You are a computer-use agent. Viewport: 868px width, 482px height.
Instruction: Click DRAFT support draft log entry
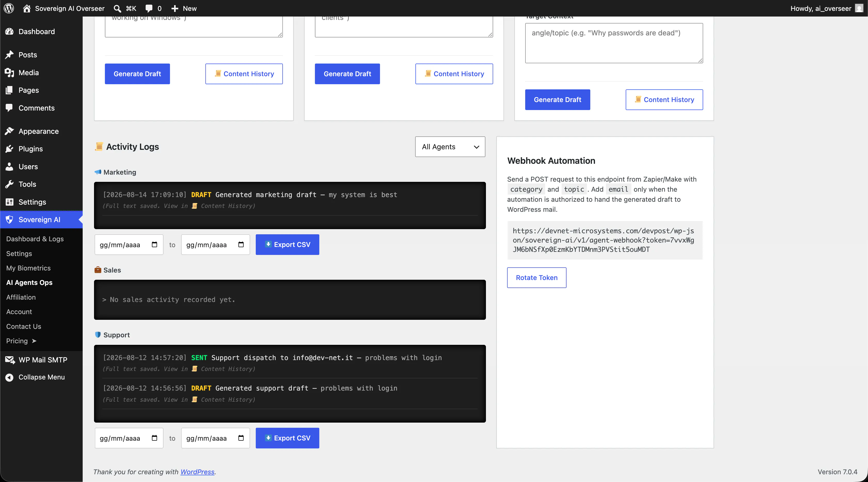[x=290, y=394]
